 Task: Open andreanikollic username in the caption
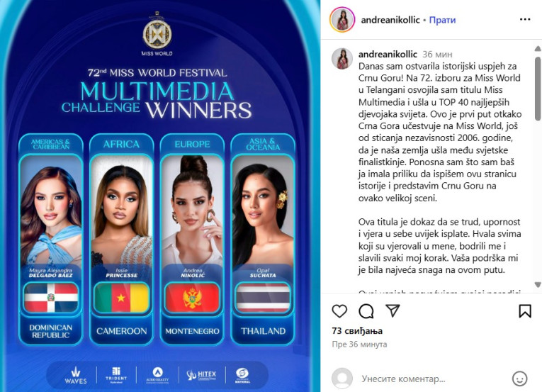point(388,55)
